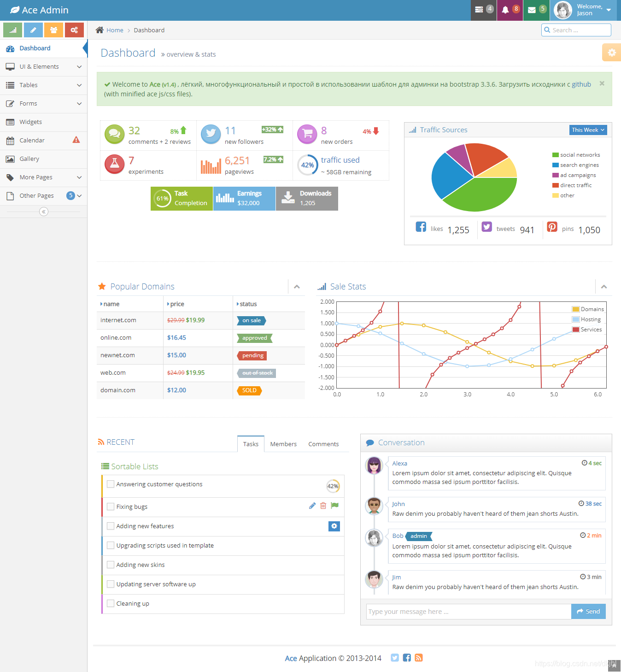Viewport: 621px width, 672px height.
Task: Click the Twitter icon in footer
Action: (x=395, y=658)
